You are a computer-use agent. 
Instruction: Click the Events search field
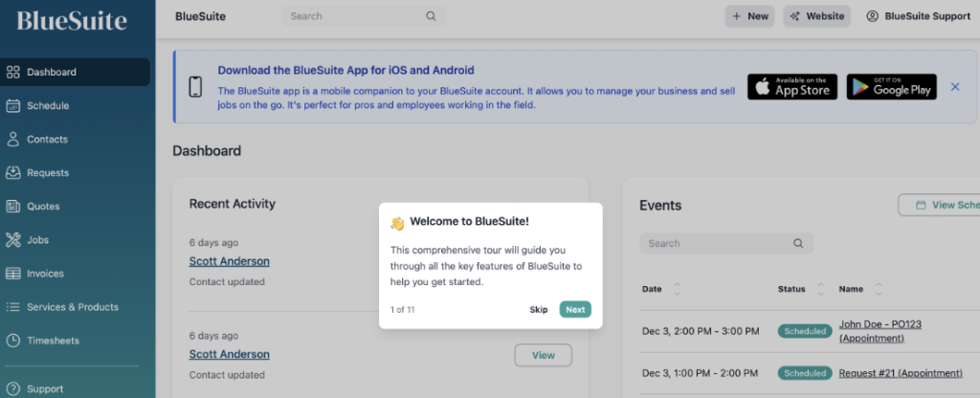[726, 244]
